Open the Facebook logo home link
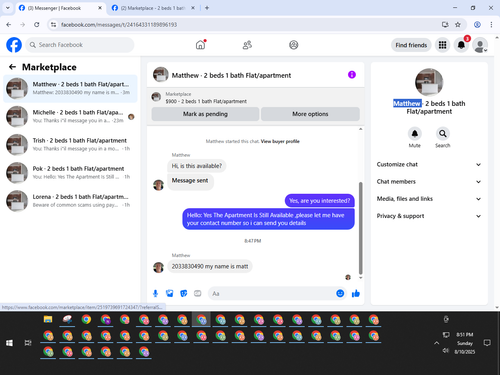Screen dimensions: 500x375 pyautogui.click(x=14, y=45)
